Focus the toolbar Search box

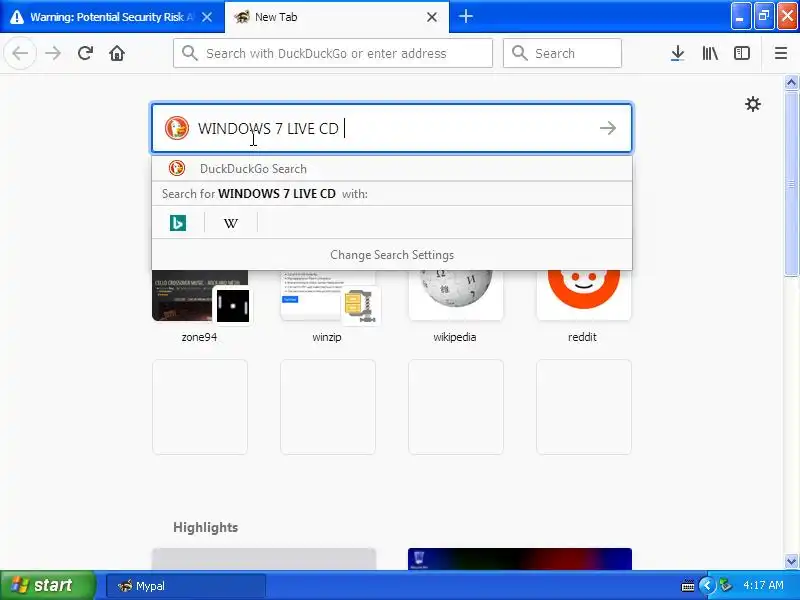tap(562, 53)
